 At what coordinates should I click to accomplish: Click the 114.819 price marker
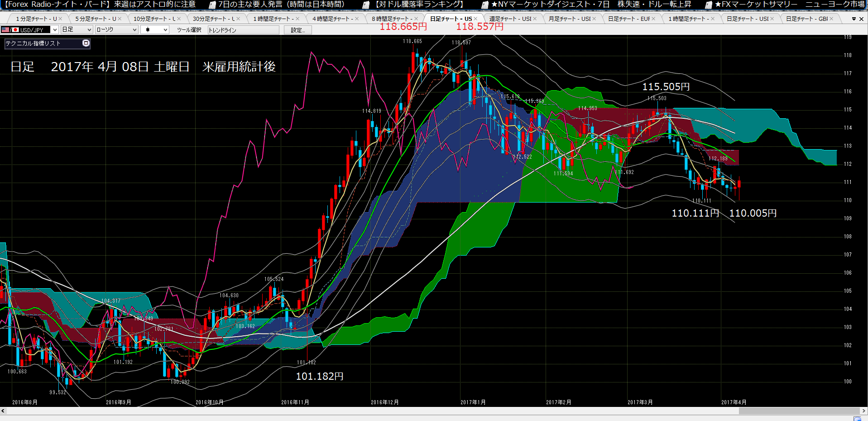372,111
